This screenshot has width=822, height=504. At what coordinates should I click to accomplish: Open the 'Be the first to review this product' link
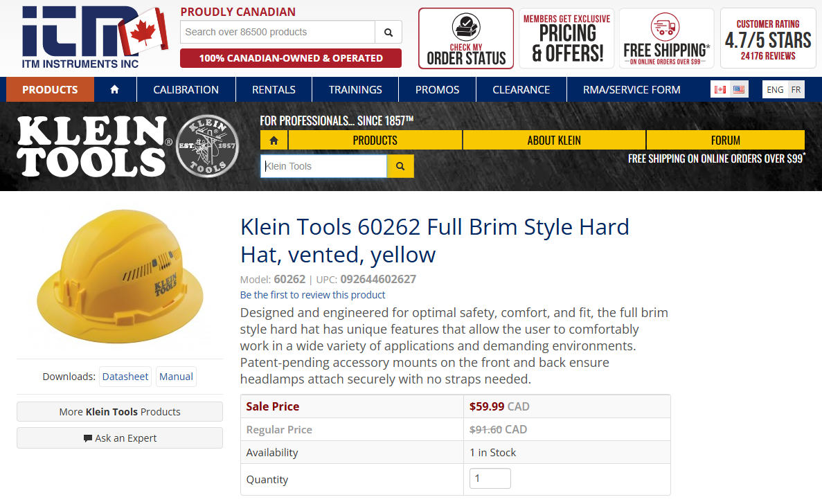tap(312, 295)
